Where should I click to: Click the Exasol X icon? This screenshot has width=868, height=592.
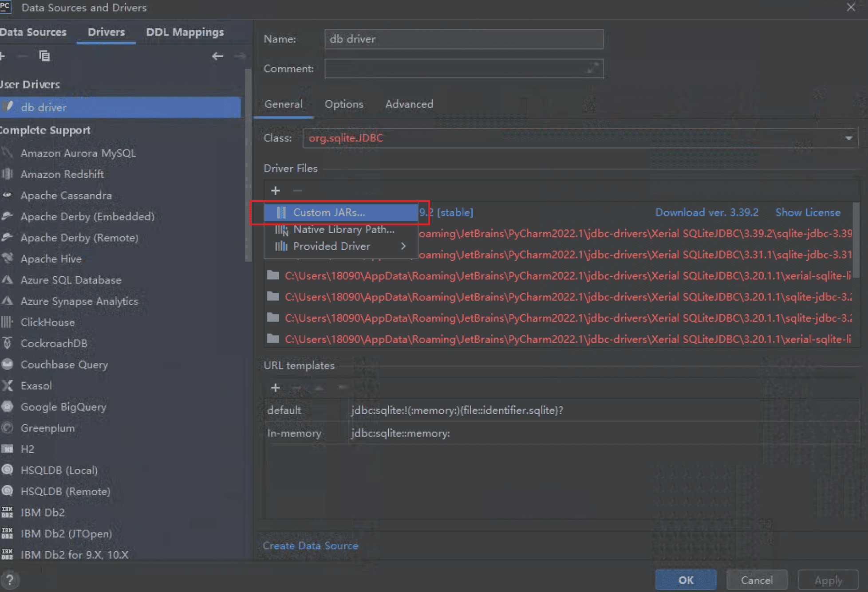tap(7, 385)
